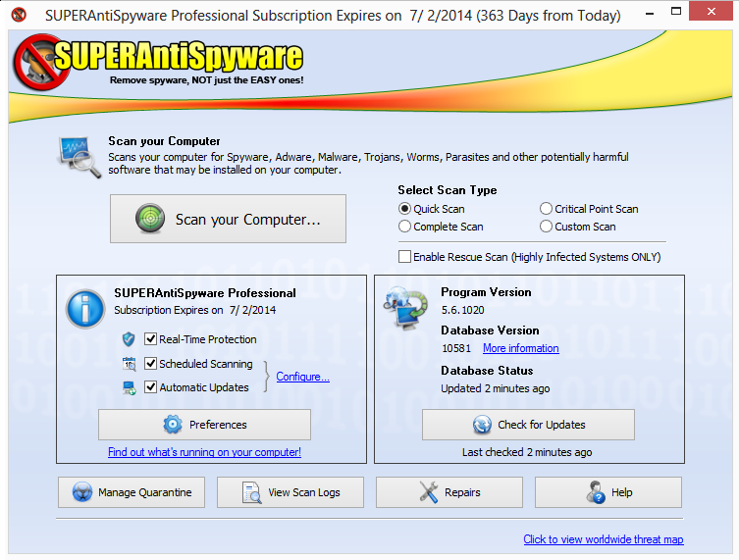Toggle Scheduled Scanning checkbox
This screenshot has height=560, width=739.
(150, 363)
